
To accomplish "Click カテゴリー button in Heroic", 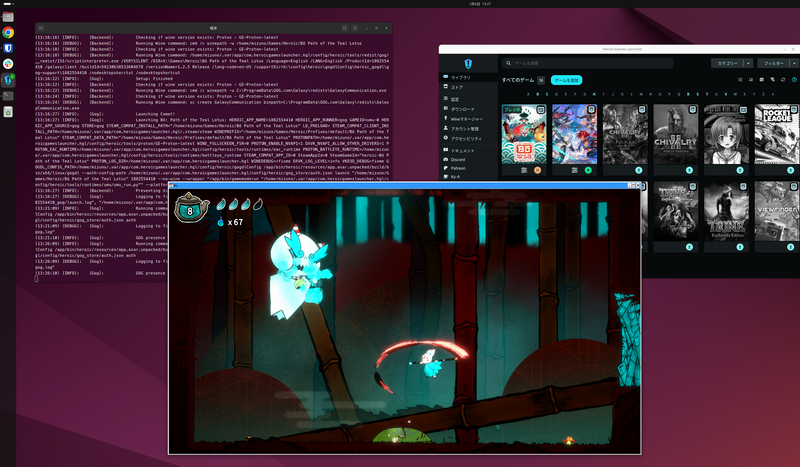I will click(x=728, y=63).
